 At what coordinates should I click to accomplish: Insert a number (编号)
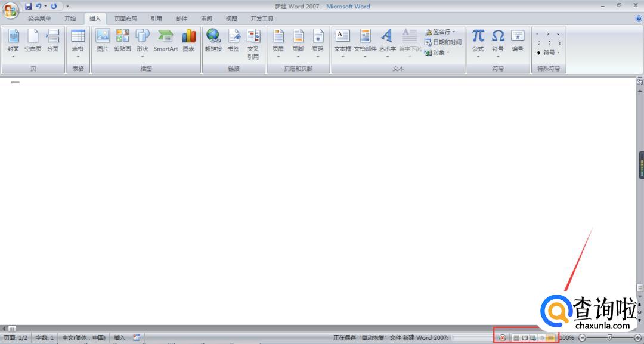click(518, 41)
